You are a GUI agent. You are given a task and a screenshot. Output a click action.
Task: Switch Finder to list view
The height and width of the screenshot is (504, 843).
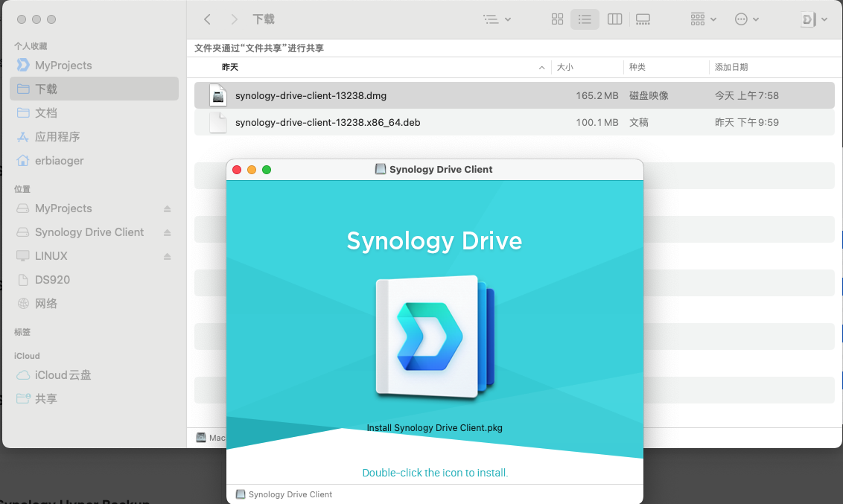pos(585,19)
